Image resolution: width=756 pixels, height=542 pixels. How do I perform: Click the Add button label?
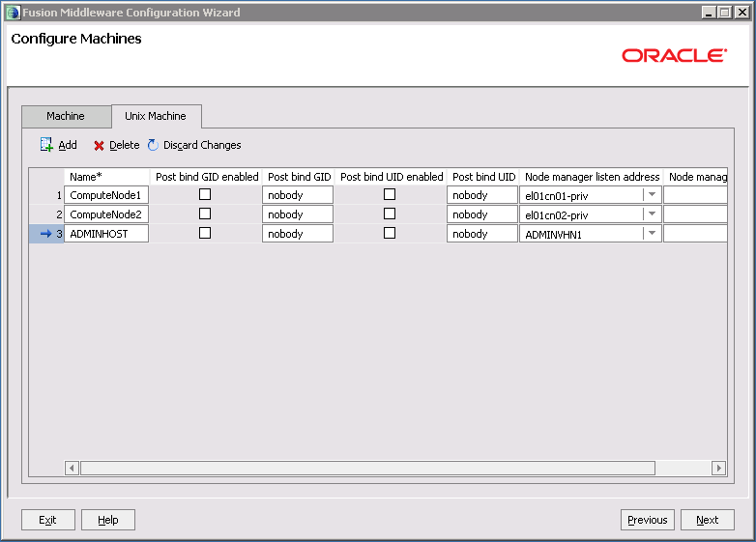(x=68, y=145)
